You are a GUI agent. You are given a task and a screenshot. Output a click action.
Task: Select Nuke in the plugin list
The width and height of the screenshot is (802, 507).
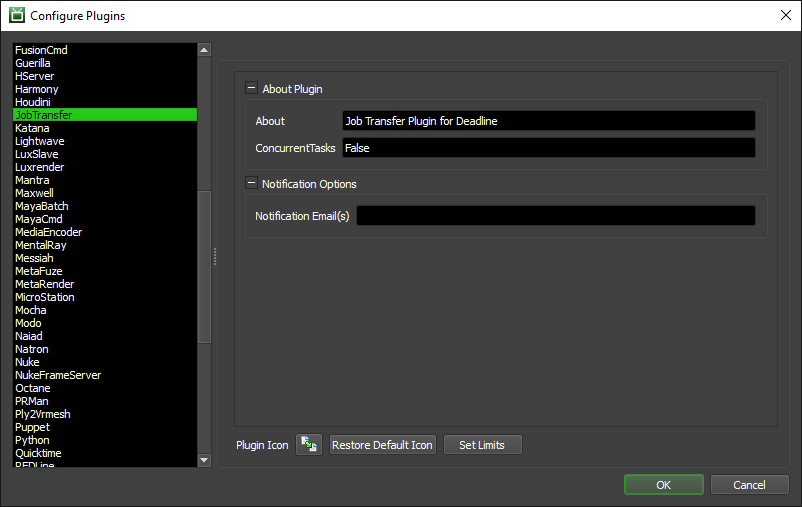(28, 362)
